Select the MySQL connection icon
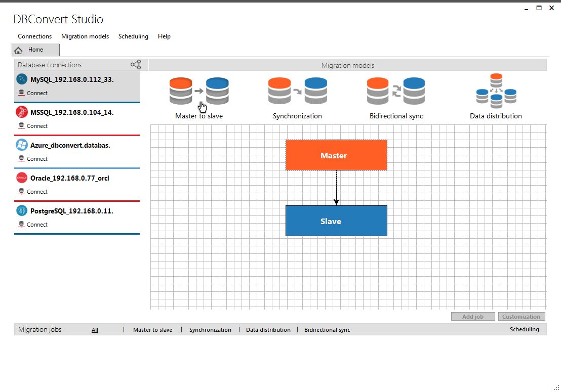The width and height of the screenshot is (561, 392). point(21,79)
